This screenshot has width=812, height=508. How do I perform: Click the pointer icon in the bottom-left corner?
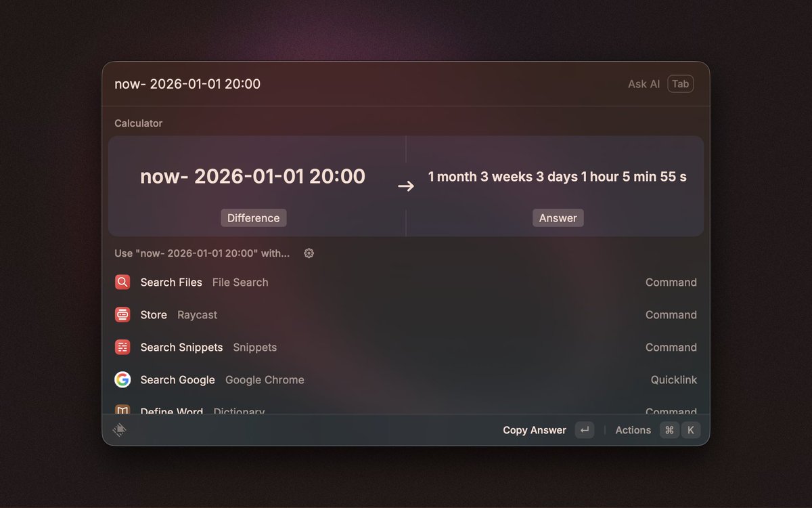[120, 429]
